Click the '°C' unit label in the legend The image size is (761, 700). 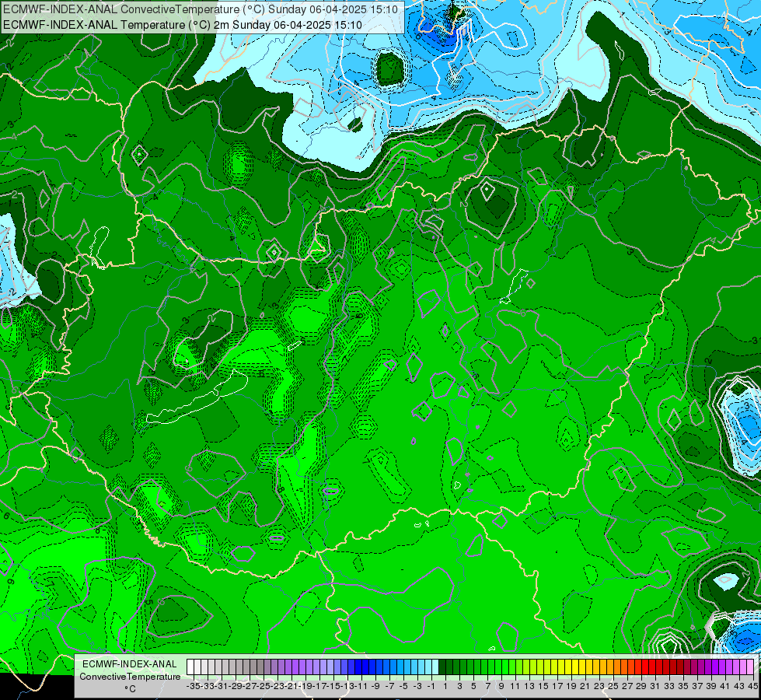[x=130, y=689]
